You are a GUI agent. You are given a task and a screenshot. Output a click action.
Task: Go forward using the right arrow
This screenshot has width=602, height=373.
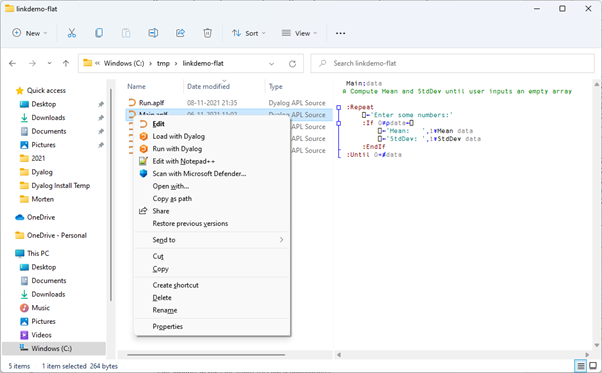click(x=32, y=63)
